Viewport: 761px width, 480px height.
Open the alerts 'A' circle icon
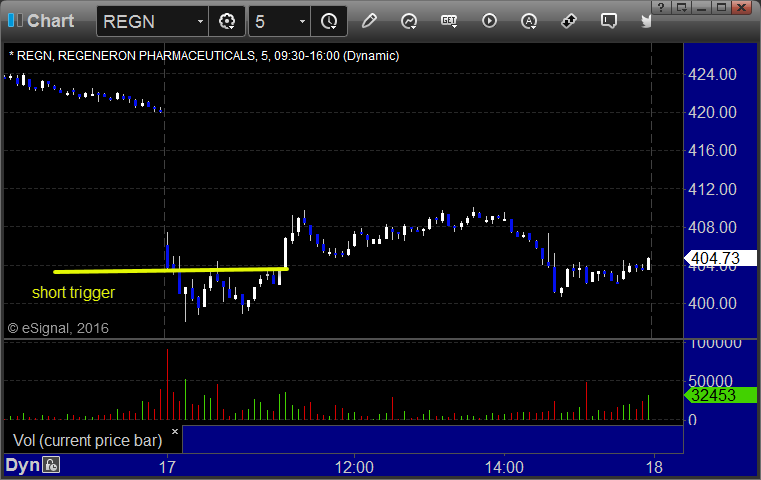pyautogui.click(x=529, y=21)
